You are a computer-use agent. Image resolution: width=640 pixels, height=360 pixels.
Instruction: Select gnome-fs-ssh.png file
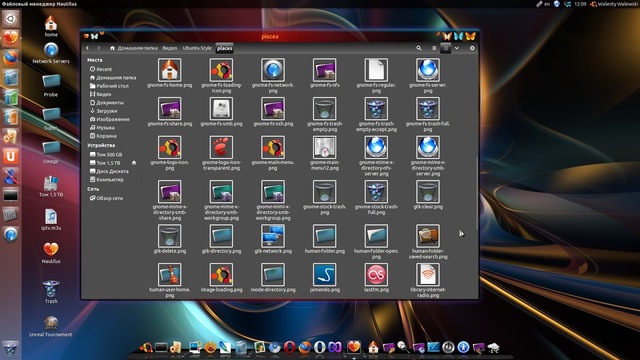273,109
